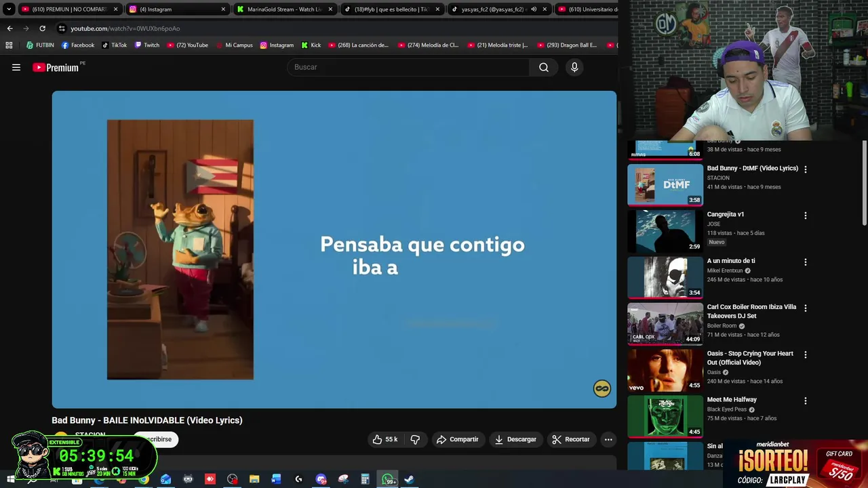The image size is (868, 488).
Task: Open Steam from taskbar
Action: pos(409,479)
